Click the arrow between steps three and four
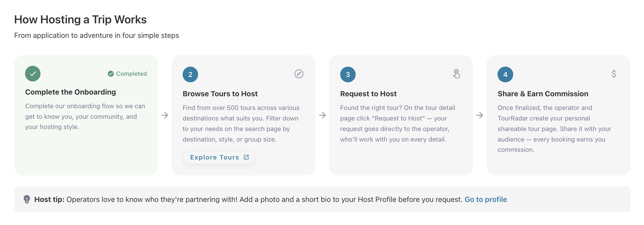The height and width of the screenshot is (225, 644). point(480,115)
